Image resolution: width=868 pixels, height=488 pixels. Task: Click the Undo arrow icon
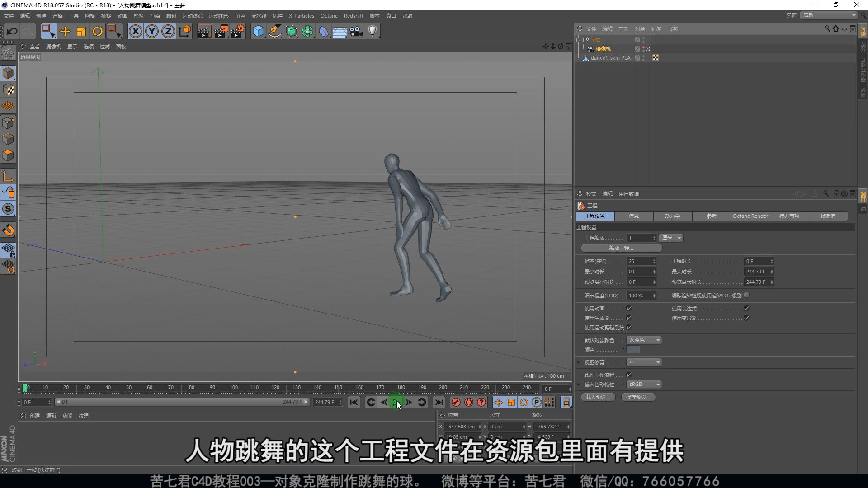[12, 31]
